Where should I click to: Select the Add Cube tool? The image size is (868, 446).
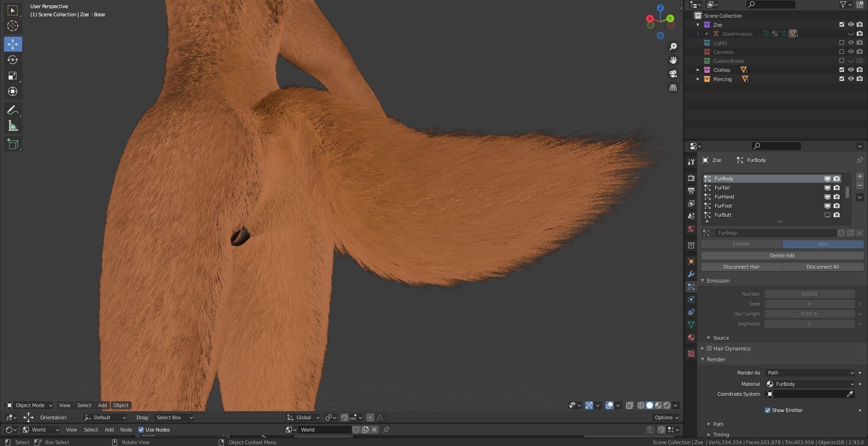13,144
